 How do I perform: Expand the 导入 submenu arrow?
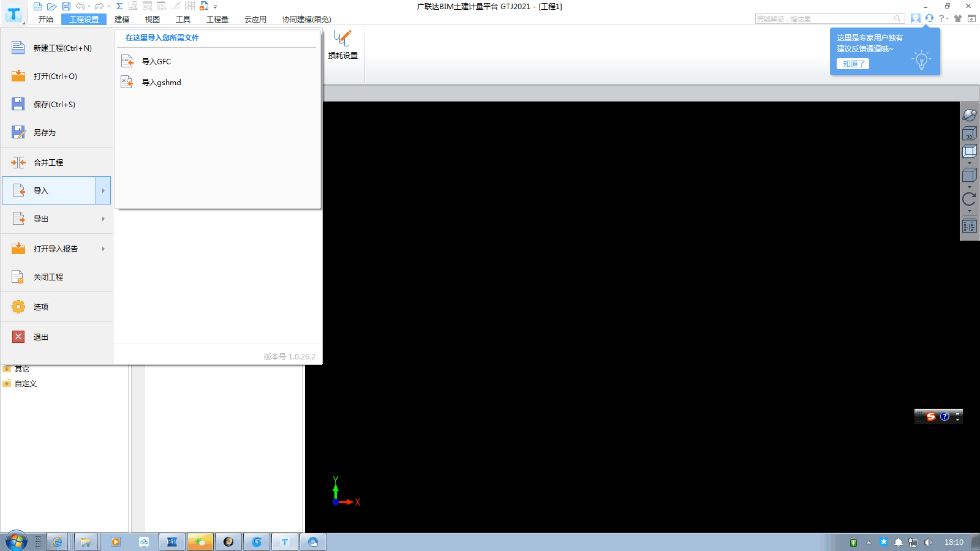[x=103, y=190]
